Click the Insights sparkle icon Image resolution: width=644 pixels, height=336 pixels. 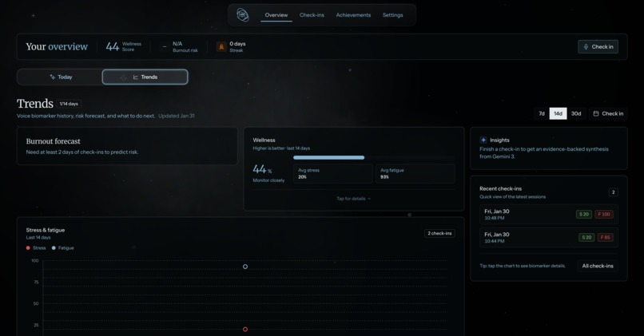(483, 140)
